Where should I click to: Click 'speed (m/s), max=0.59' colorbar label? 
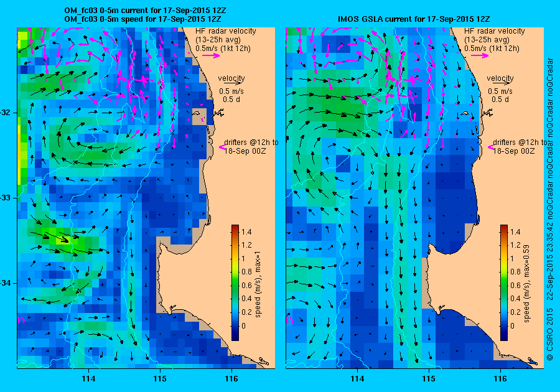527,284
